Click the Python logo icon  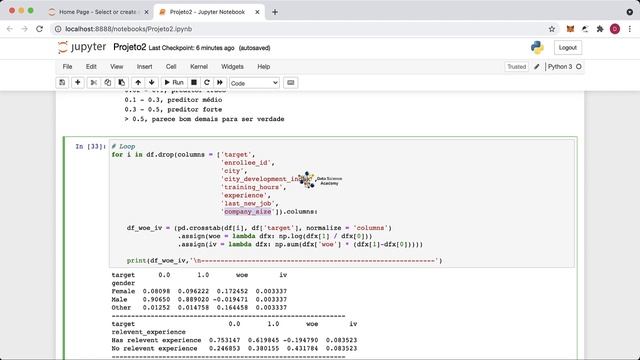pos(537,48)
